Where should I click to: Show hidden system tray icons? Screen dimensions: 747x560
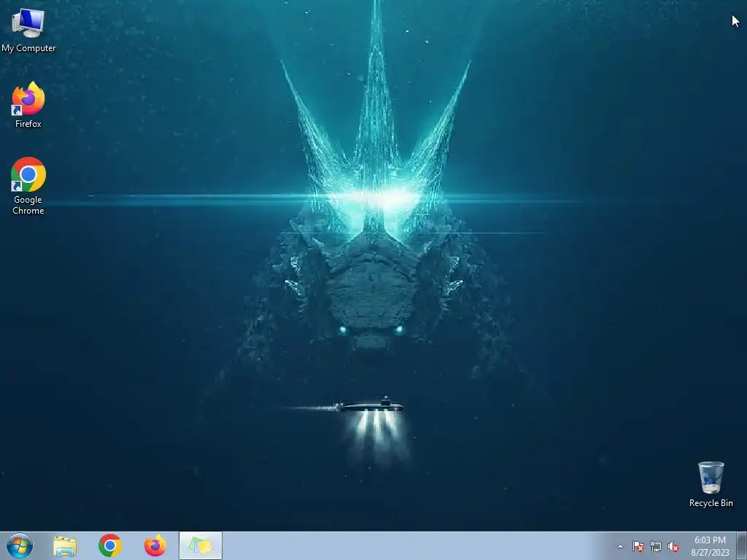[x=620, y=546]
